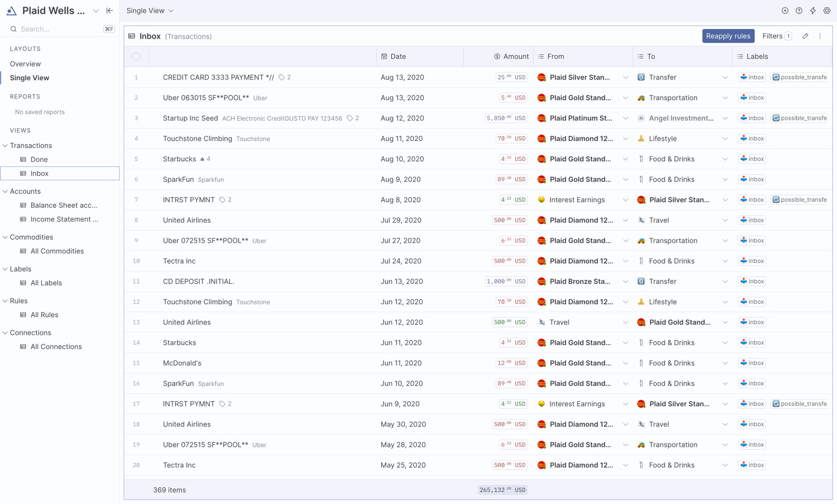Collapse the Connections section in sidebar
The height and width of the screenshot is (504, 837).
click(x=5, y=333)
